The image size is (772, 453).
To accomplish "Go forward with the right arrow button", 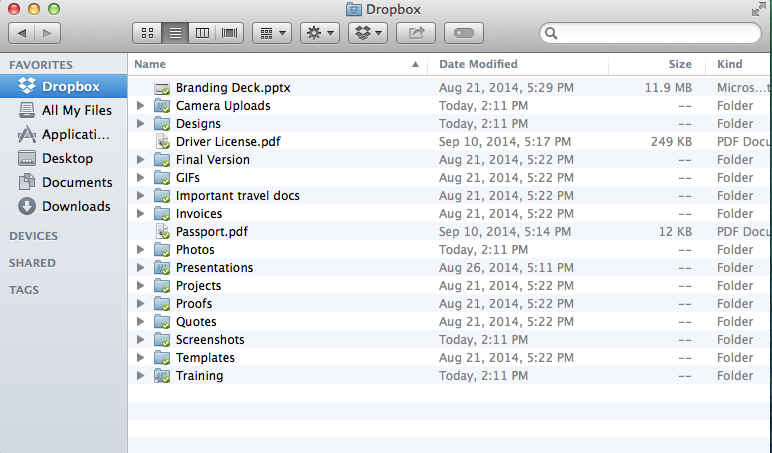I will [48, 33].
